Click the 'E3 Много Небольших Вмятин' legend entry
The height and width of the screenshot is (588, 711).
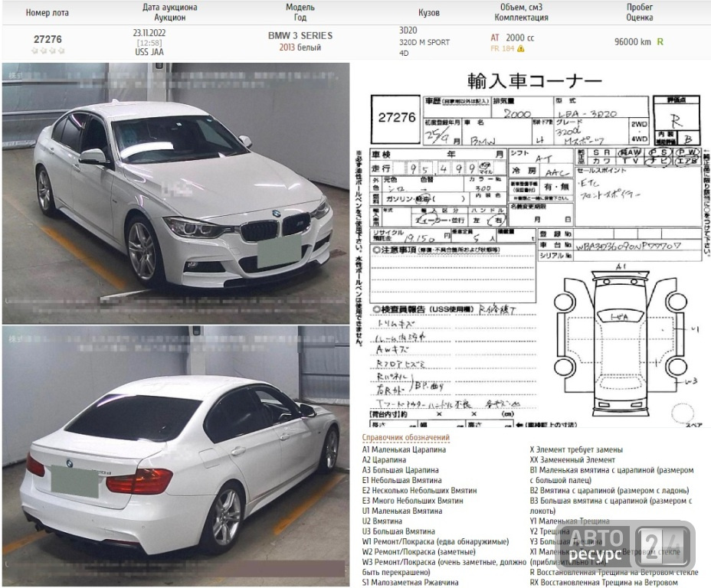pyautogui.click(x=413, y=501)
